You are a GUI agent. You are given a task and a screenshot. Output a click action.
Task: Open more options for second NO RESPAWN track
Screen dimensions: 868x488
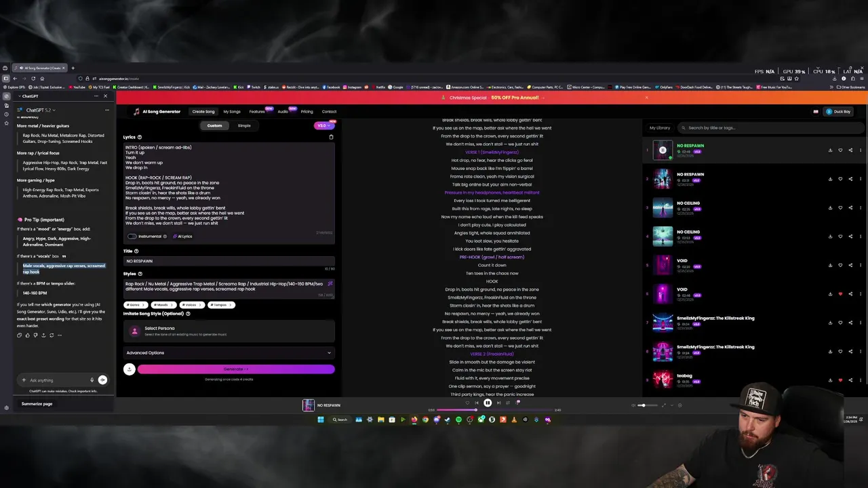click(x=860, y=179)
